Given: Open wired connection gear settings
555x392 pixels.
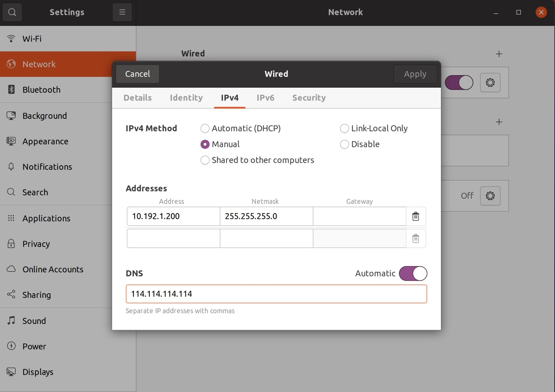Looking at the screenshot, I should coord(490,83).
